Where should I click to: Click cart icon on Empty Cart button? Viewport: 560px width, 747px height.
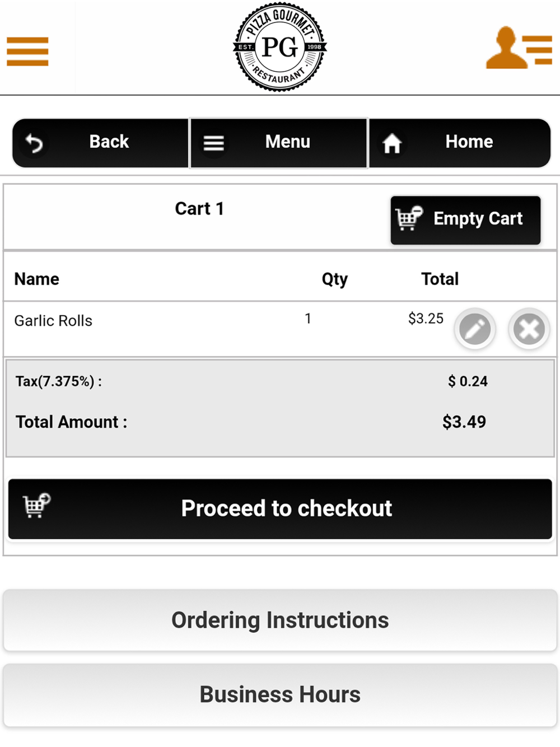click(409, 218)
